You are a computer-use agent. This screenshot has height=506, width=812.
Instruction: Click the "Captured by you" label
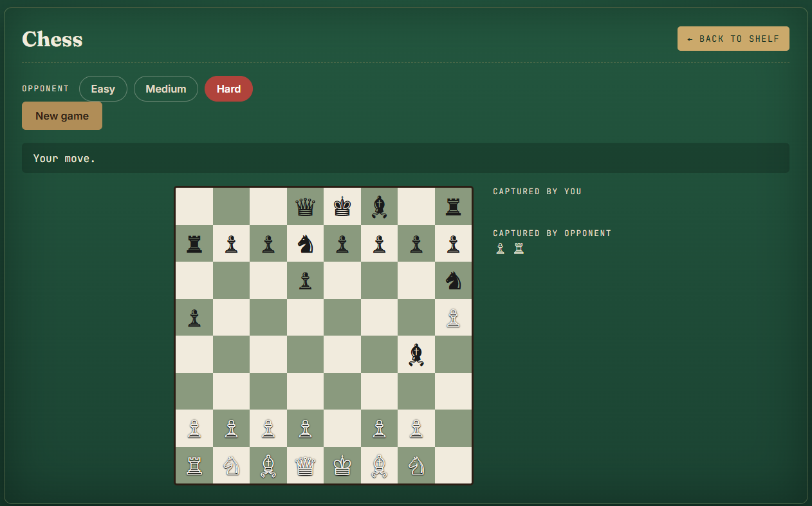point(537,192)
